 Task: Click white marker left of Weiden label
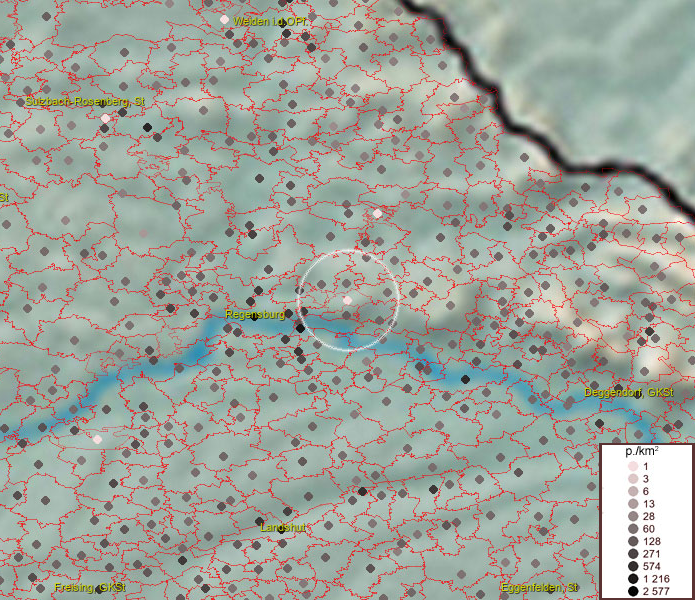coord(224,19)
